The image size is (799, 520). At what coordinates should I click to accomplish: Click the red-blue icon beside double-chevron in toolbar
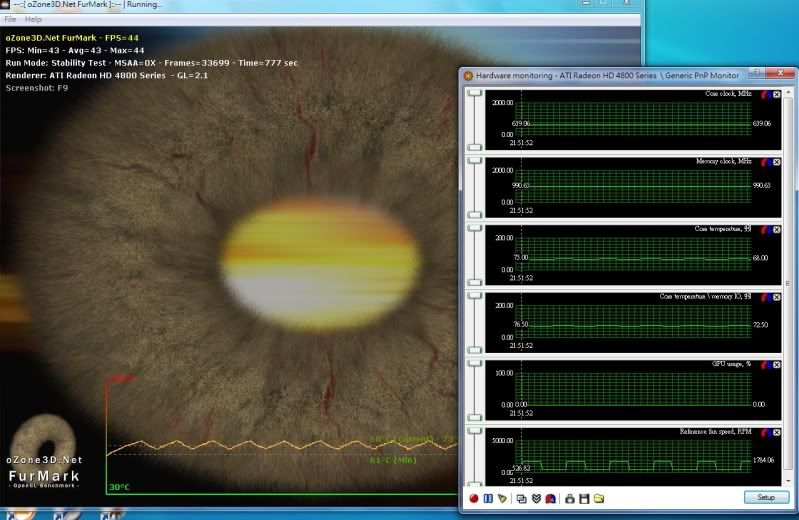coord(550,498)
